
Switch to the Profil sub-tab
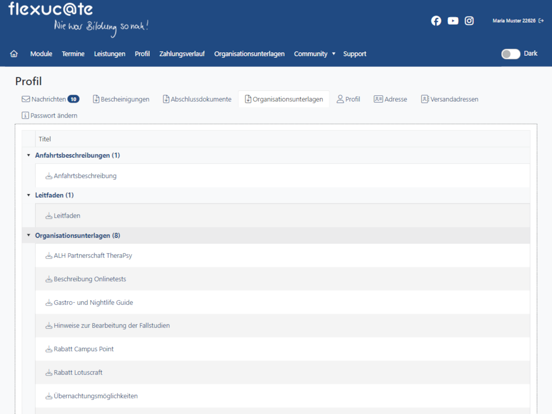348,99
